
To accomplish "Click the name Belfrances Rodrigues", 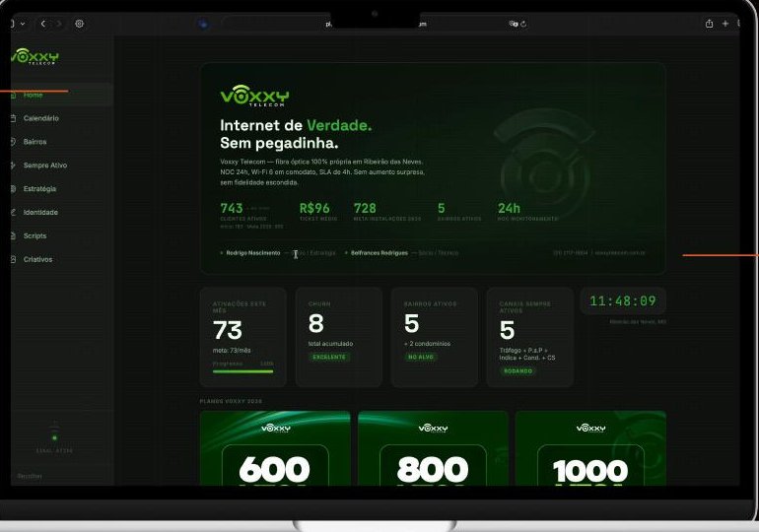I will pos(379,253).
